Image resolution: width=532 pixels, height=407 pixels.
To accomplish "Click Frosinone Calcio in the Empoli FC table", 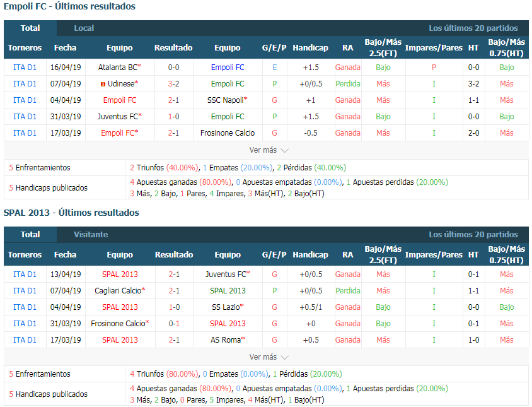I will pyautogui.click(x=228, y=133).
